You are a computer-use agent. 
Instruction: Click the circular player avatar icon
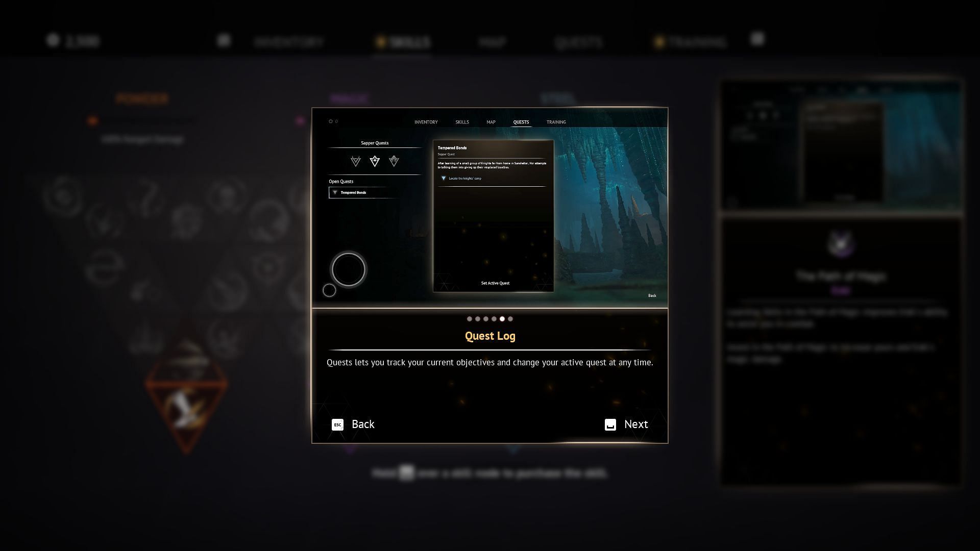pyautogui.click(x=348, y=269)
